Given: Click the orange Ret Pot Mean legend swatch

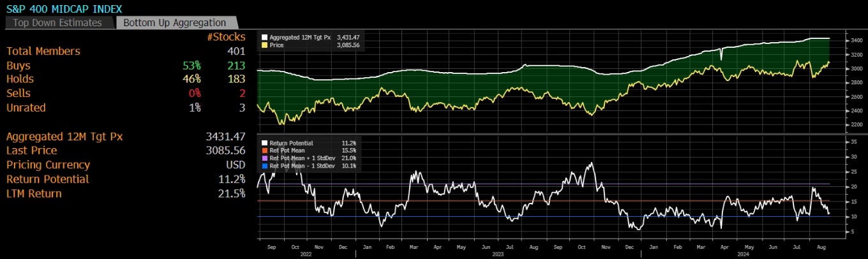Looking at the screenshot, I should tap(264, 151).
